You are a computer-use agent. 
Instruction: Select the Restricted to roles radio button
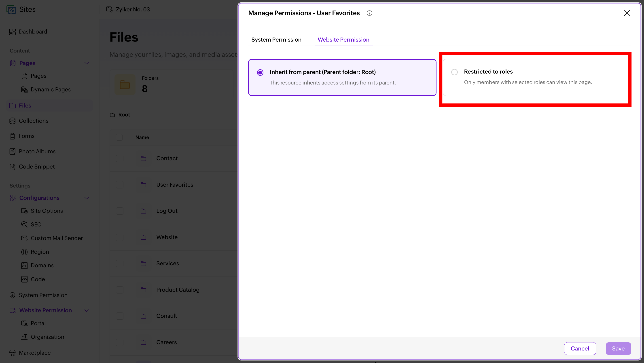click(x=454, y=72)
